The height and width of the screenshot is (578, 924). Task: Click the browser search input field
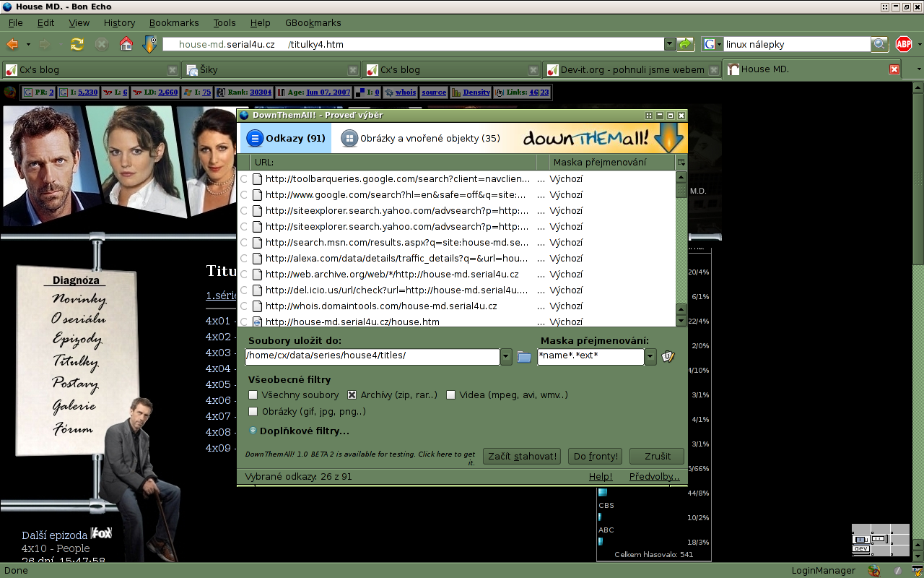pyautogui.click(x=798, y=44)
